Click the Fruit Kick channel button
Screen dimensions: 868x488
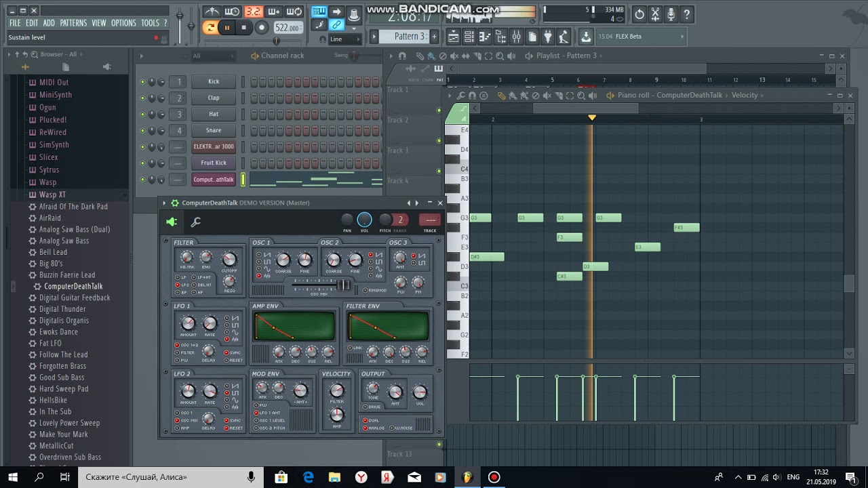(x=214, y=163)
